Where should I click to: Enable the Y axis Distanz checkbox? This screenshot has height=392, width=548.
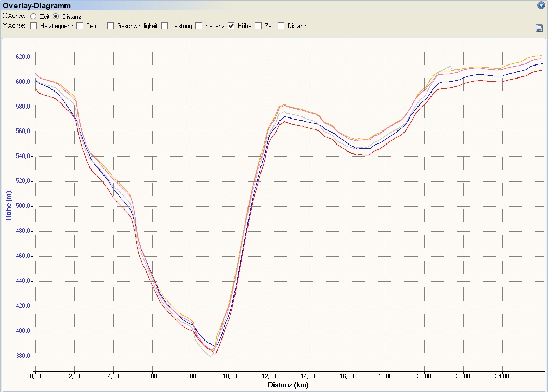point(281,26)
